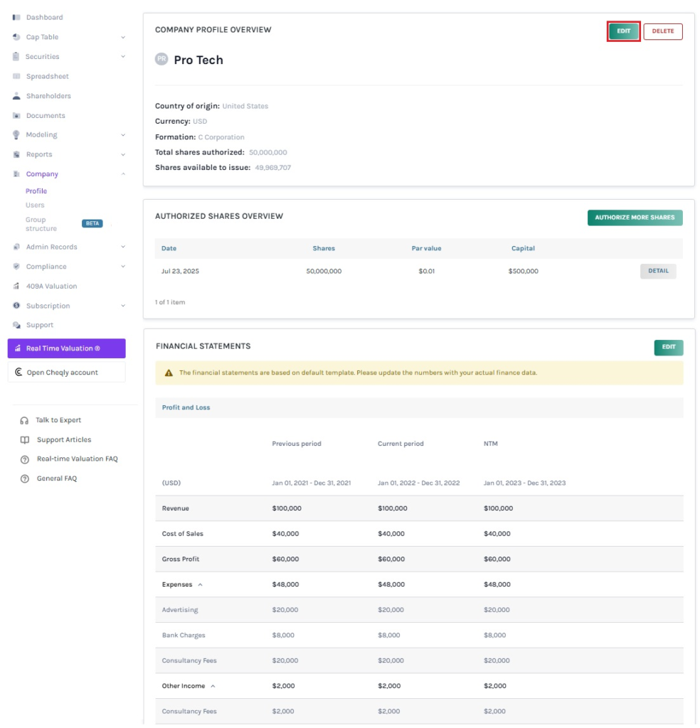Edit the company profile overview

pos(623,31)
